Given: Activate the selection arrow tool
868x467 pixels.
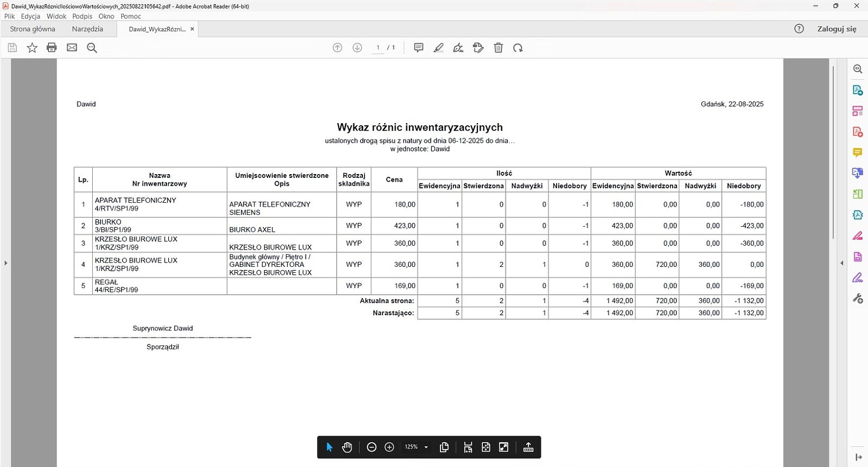Looking at the screenshot, I should click(329, 447).
